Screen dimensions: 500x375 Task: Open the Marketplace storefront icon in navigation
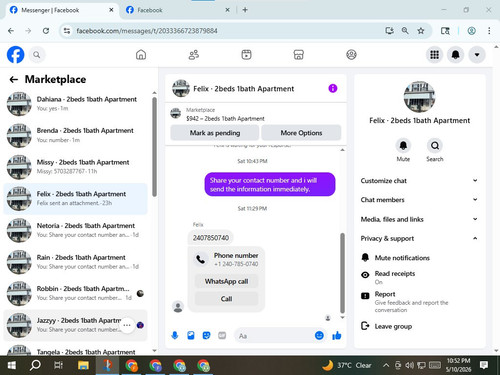pyautogui.click(x=299, y=55)
